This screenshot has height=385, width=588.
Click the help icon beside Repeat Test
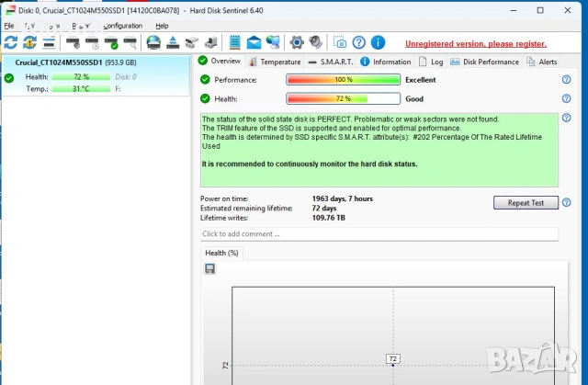[x=566, y=202]
